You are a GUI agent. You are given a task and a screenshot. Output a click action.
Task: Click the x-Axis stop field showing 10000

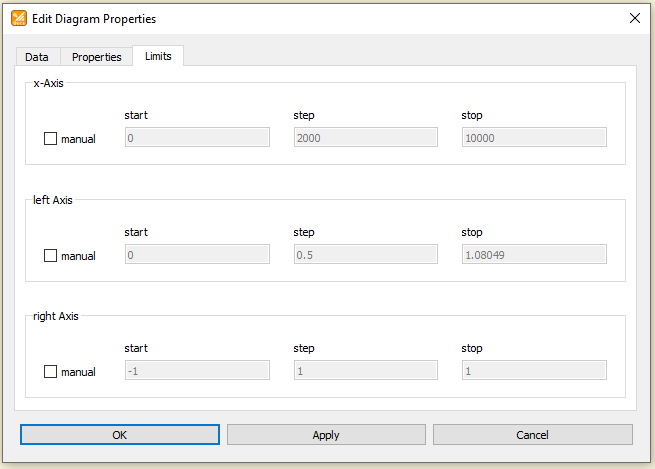click(534, 137)
